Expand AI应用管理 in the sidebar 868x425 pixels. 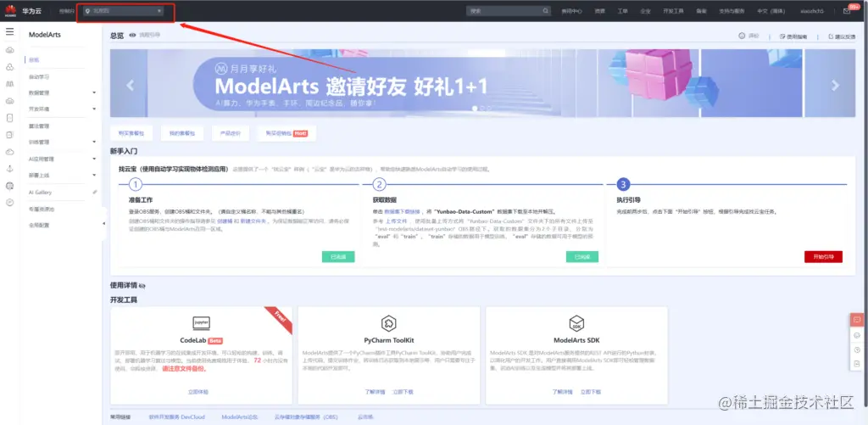(94, 159)
